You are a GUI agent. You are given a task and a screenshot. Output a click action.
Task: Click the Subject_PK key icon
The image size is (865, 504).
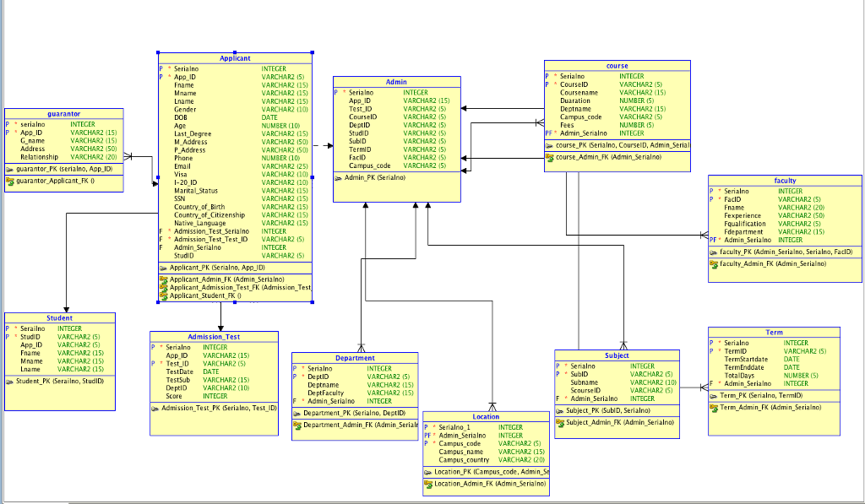[x=559, y=410]
